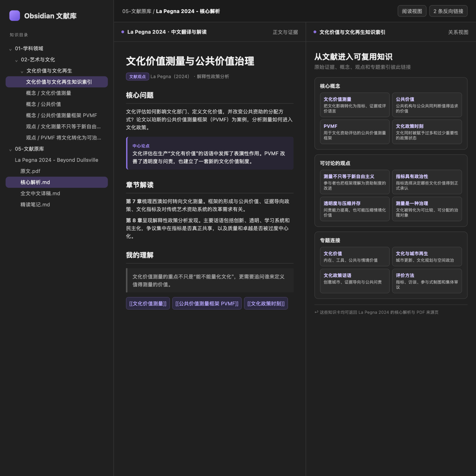The image size is (476, 476).
Task: Collapse the 02-艺术与文化 folder chevron
Action: tap(16, 60)
